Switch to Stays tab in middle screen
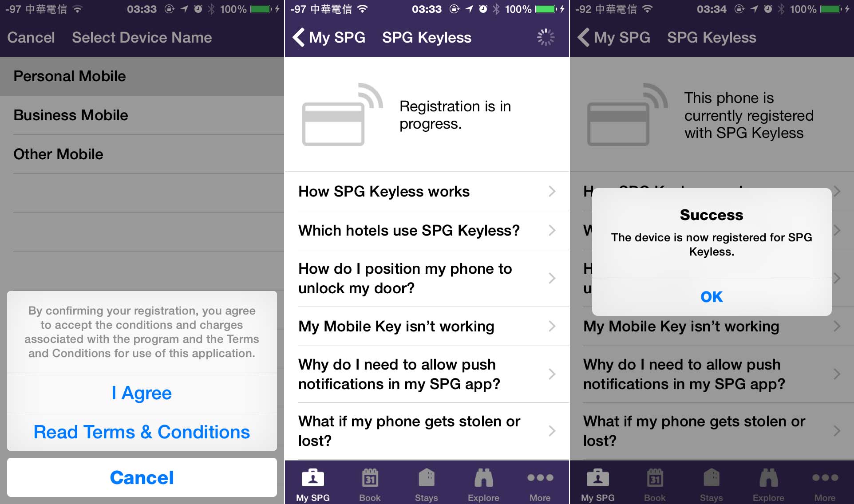The height and width of the screenshot is (504, 854). [427, 484]
